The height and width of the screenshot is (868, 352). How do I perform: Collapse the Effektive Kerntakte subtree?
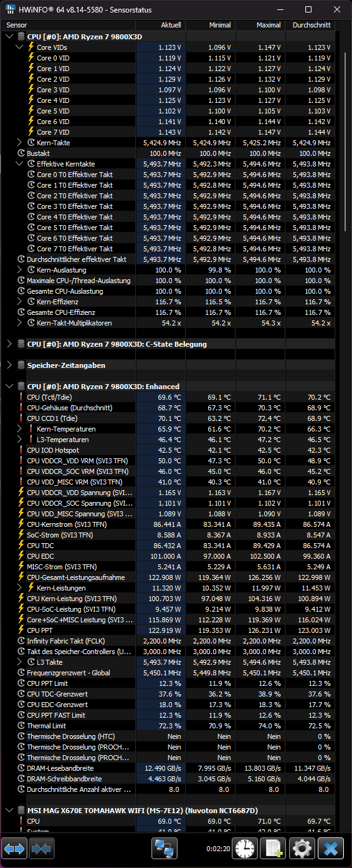pyautogui.click(x=20, y=164)
